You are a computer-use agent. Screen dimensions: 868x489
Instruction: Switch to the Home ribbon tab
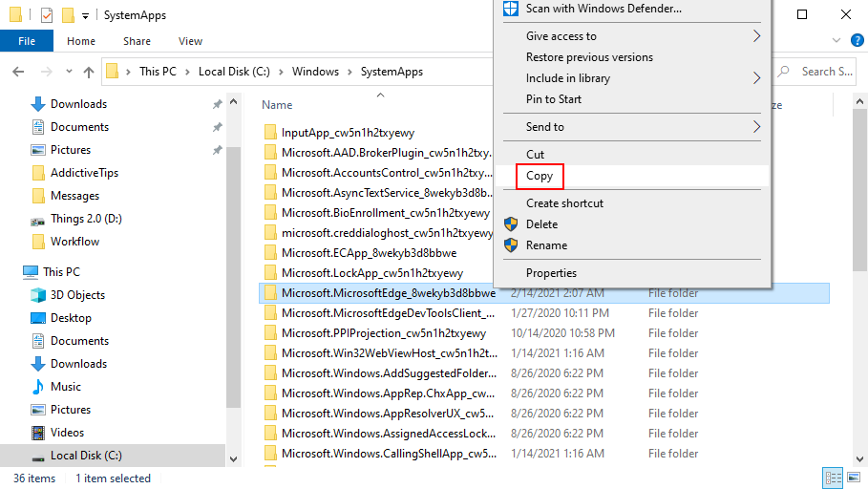81,41
